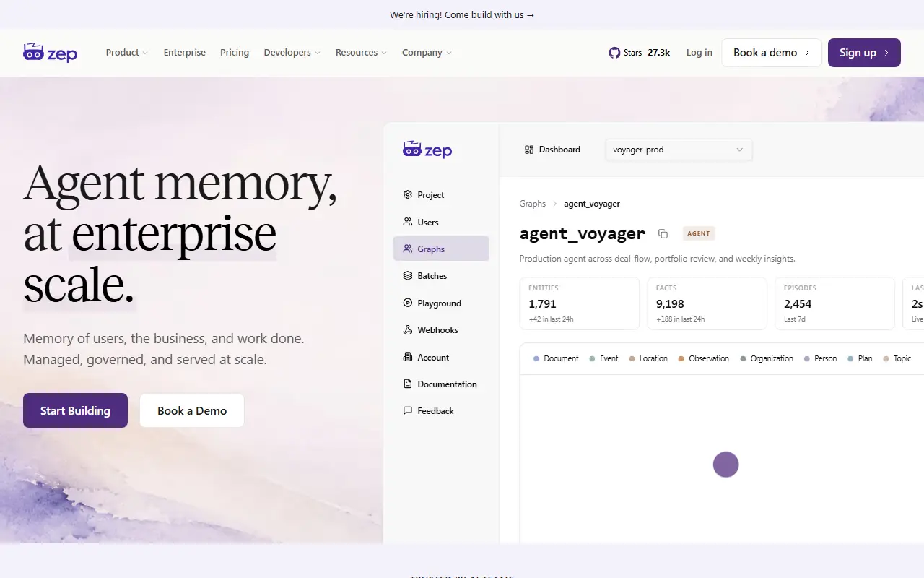Click the Webhooks icon
This screenshot has height=578, width=924.
[408, 330]
